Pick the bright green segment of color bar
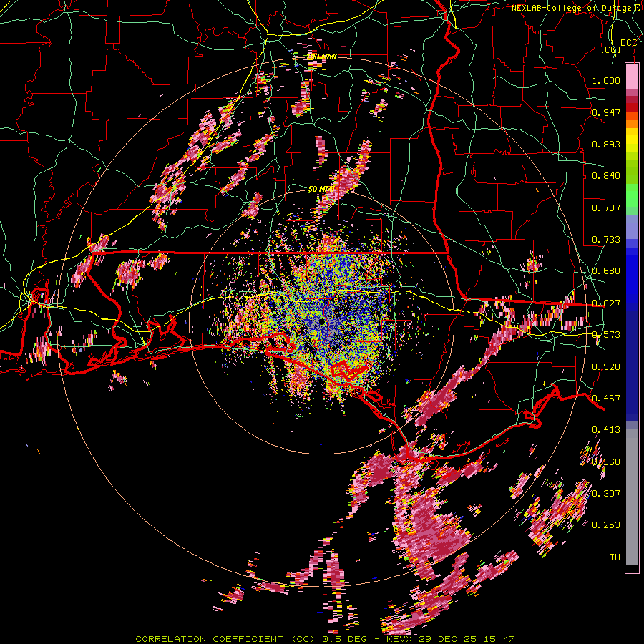This screenshot has height=644, width=644. click(632, 195)
